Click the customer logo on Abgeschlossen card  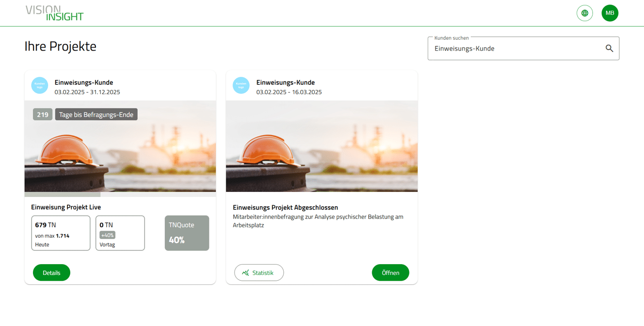click(x=241, y=85)
